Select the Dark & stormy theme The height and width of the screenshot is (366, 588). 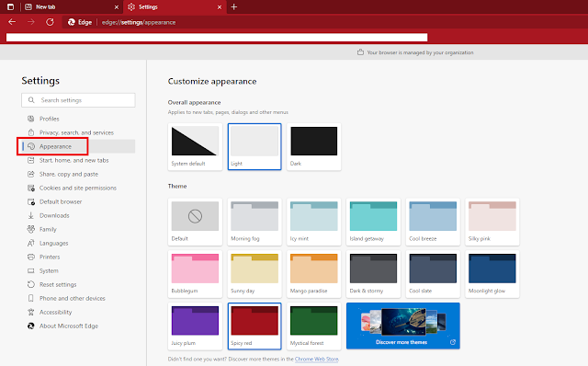[x=374, y=274]
